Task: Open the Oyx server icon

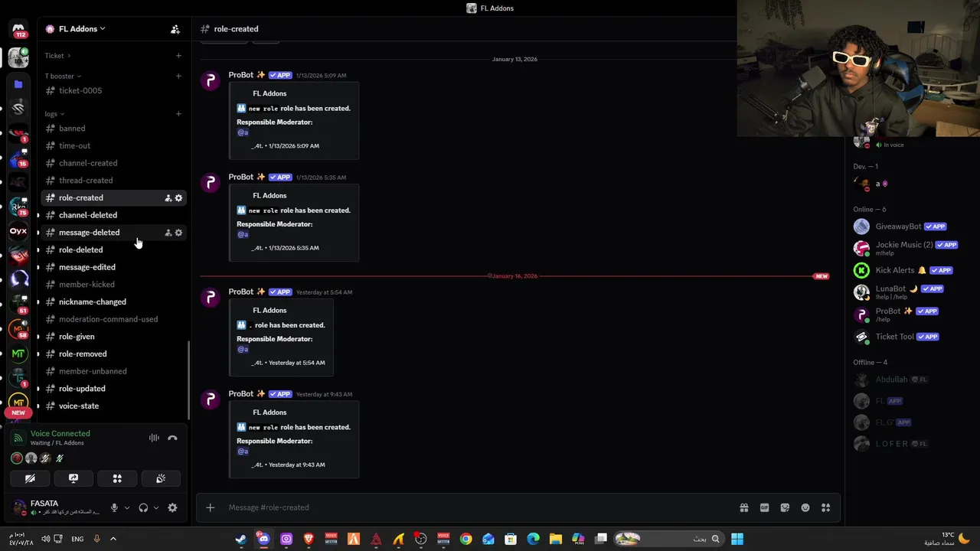Action: [x=18, y=230]
